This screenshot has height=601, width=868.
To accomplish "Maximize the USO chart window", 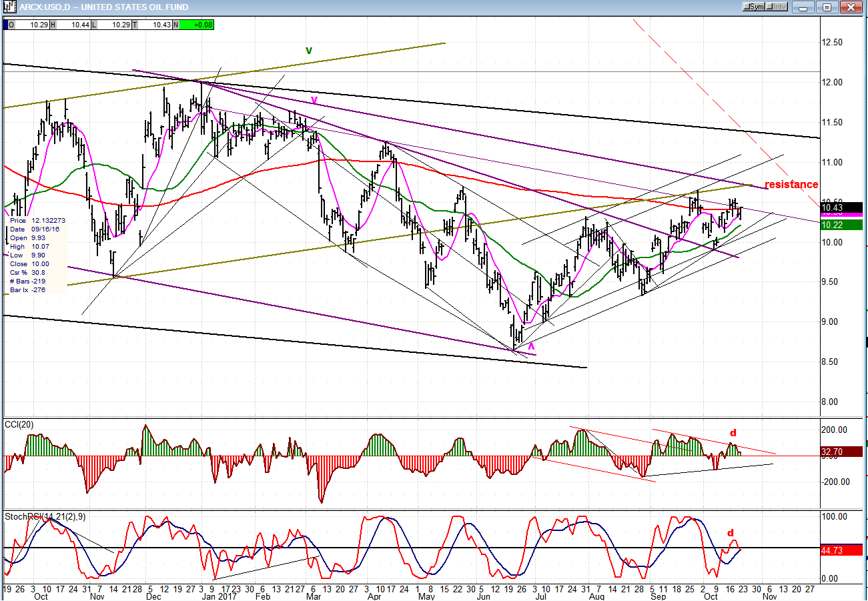I will point(827,7).
